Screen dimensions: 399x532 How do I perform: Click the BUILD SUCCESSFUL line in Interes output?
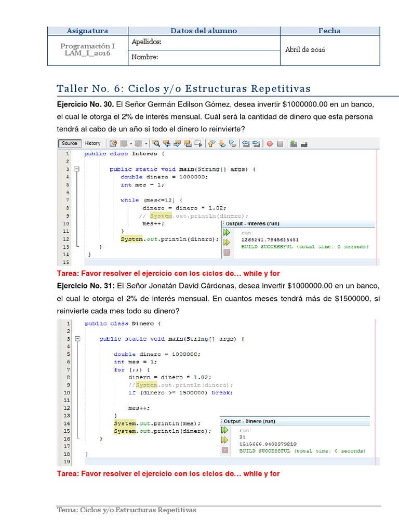304,247
